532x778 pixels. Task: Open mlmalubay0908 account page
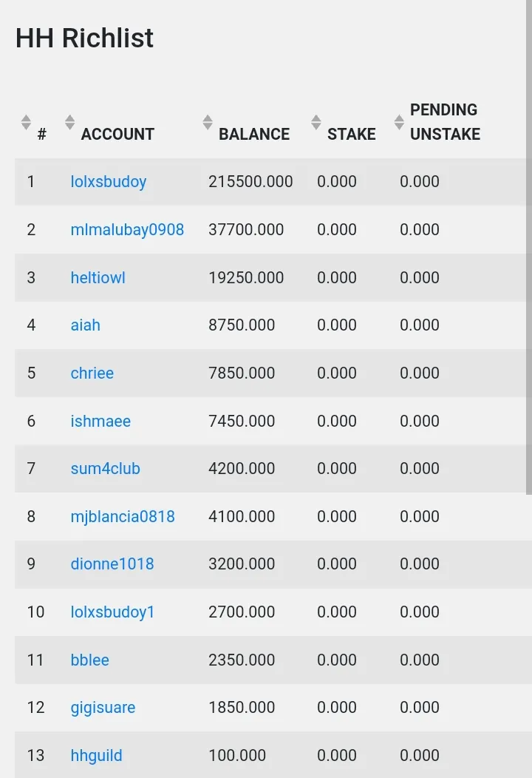click(127, 230)
